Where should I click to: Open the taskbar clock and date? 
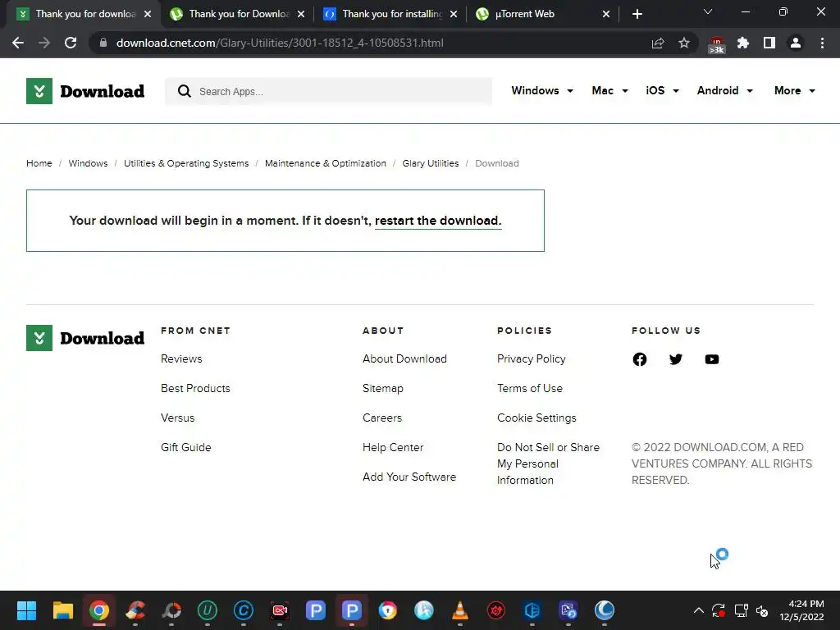(801, 610)
